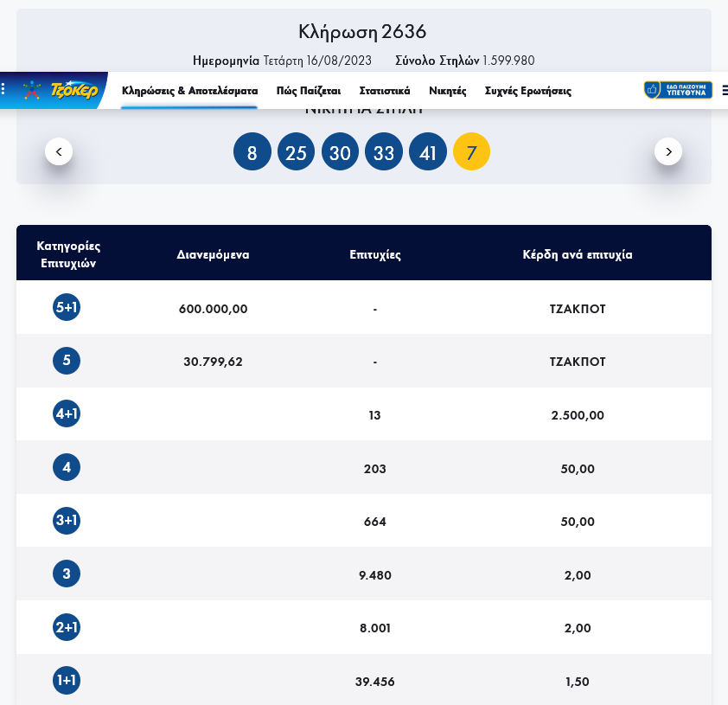Go to previous draw with left arrow

click(59, 151)
